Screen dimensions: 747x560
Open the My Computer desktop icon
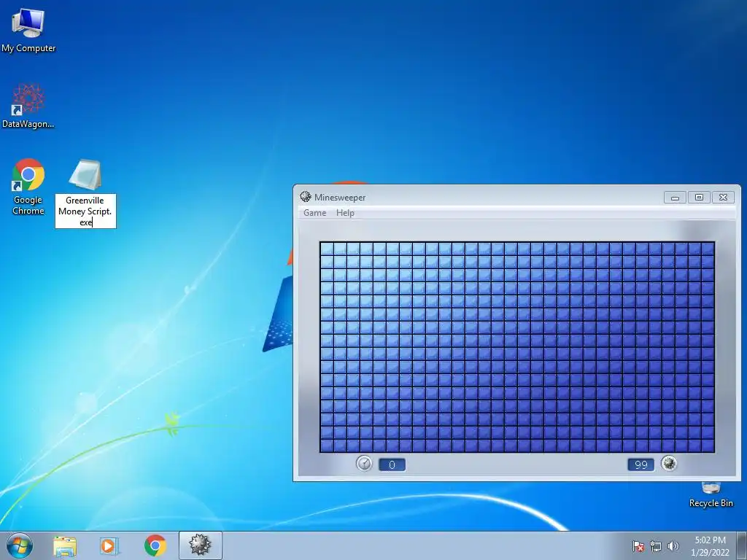click(28, 29)
